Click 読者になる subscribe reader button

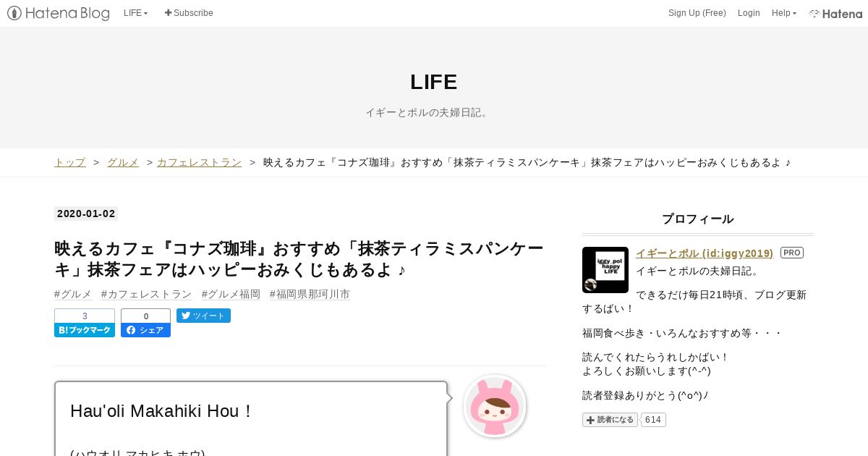tap(610, 420)
